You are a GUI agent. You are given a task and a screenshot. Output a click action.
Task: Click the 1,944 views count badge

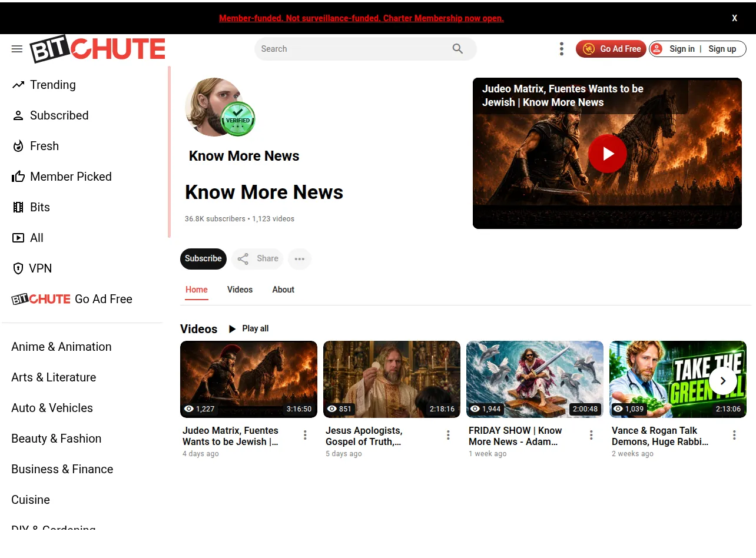coord(486,408)
